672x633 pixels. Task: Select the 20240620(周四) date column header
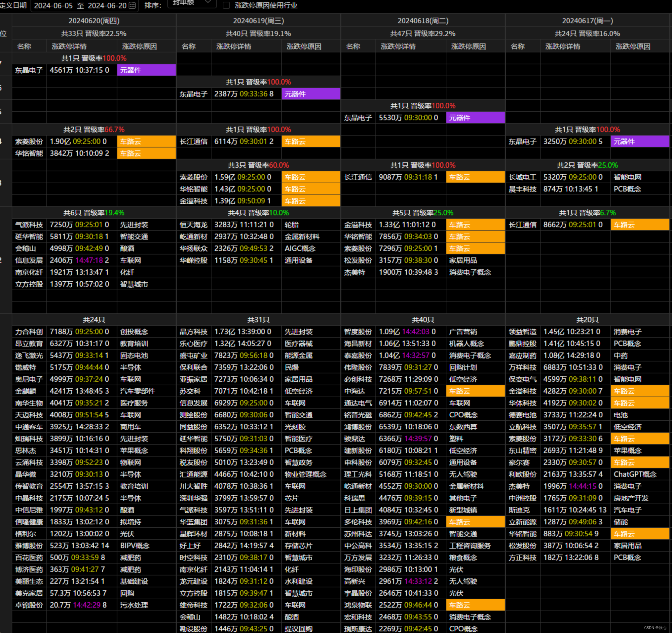94,20
